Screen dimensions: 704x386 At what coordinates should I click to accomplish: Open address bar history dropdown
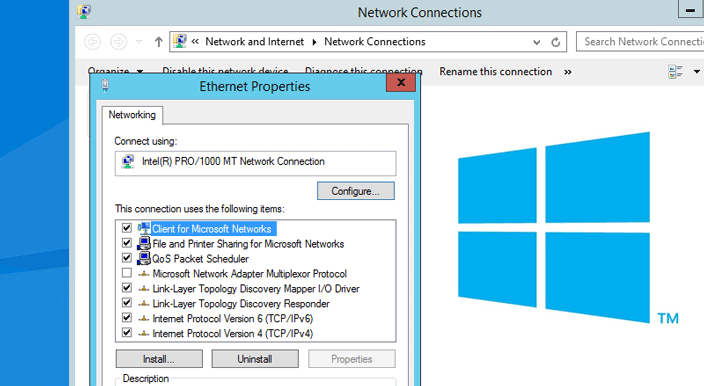pos(537,42)
